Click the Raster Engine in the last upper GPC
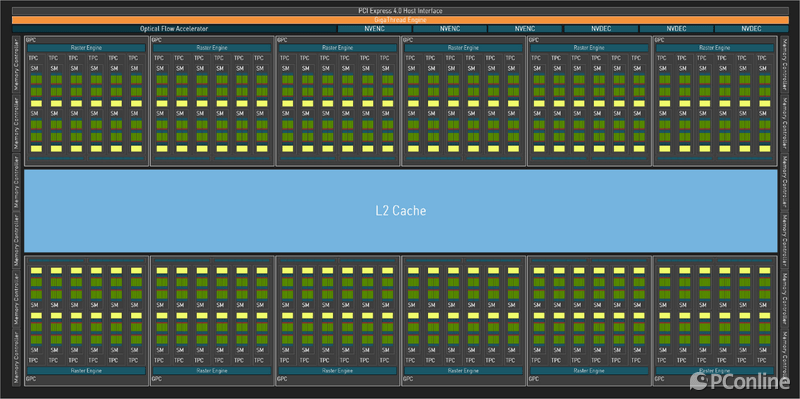 (x=715, y=48)
